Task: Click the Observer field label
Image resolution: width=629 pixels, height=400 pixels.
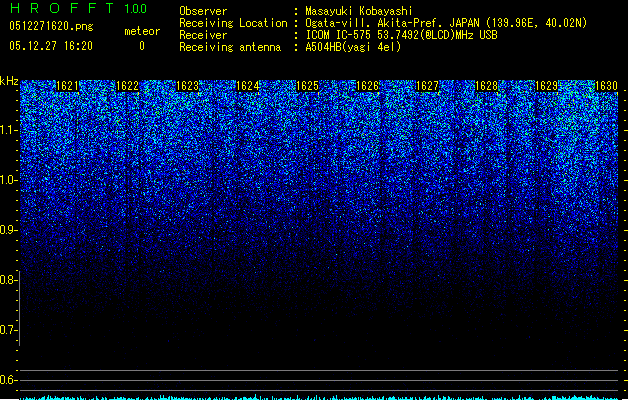Action: pyautogui.click(x=203, y=11)
